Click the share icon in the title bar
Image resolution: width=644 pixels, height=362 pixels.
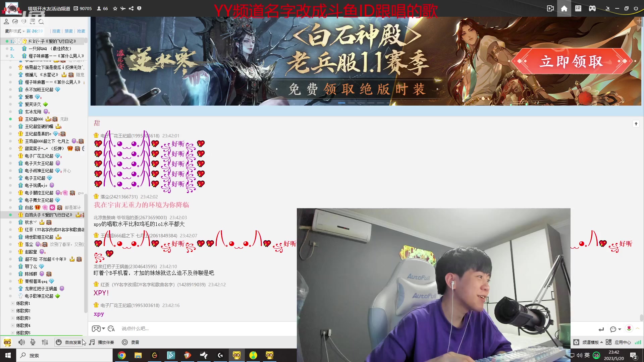pos(131,8)
